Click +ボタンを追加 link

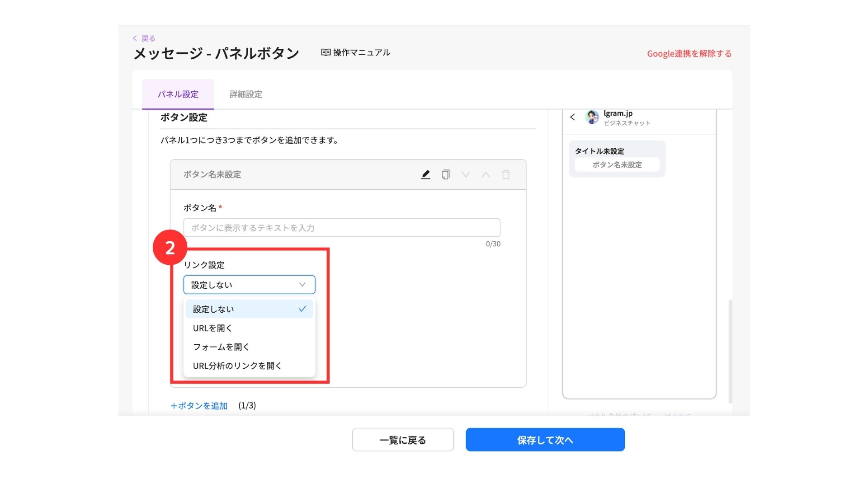pyautogui.click(x=199, y=406)
